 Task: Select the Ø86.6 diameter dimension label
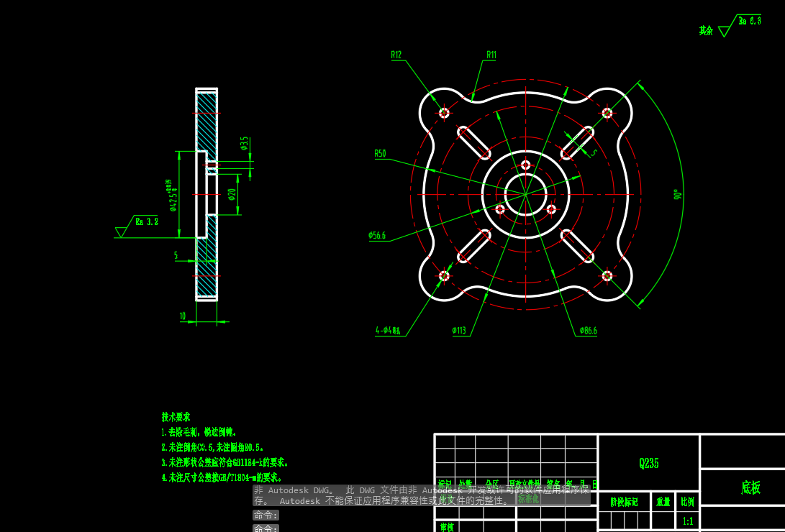coord(589,331)
